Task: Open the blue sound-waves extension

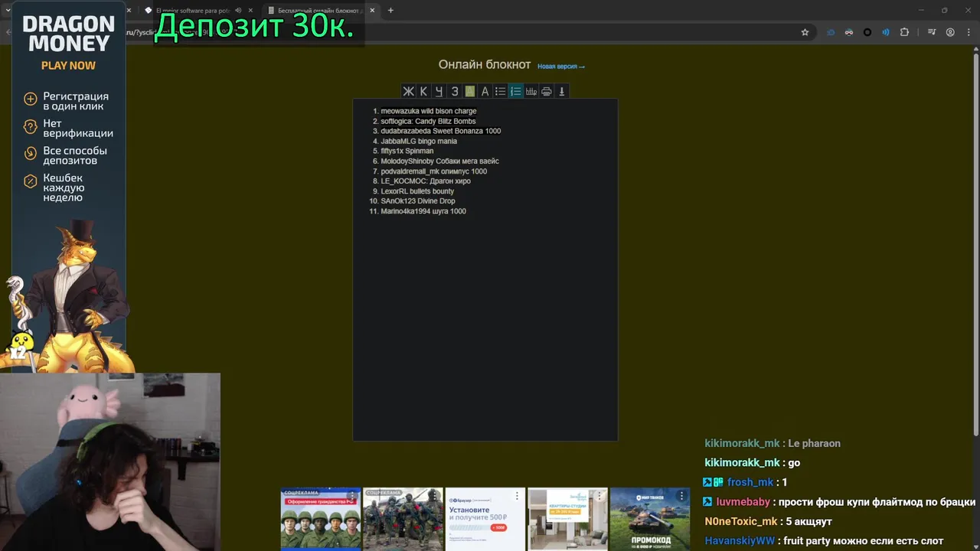Action: 886,32
